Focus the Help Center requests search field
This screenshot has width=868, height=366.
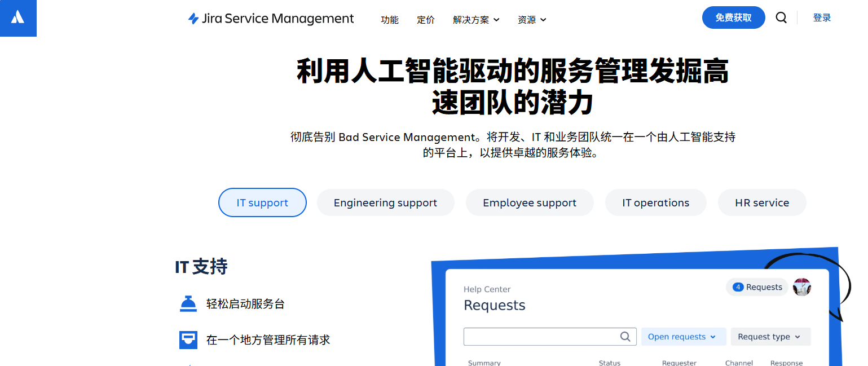click(x=550, y=337)
